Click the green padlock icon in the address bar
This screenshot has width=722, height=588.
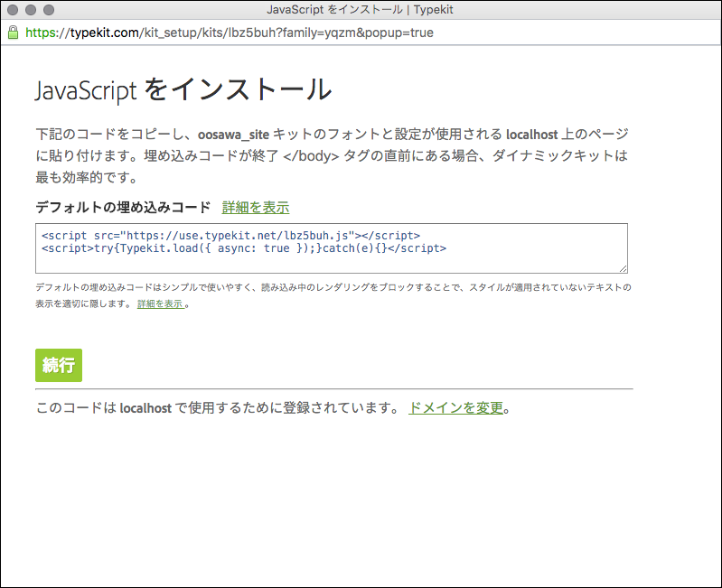(13, 33)
